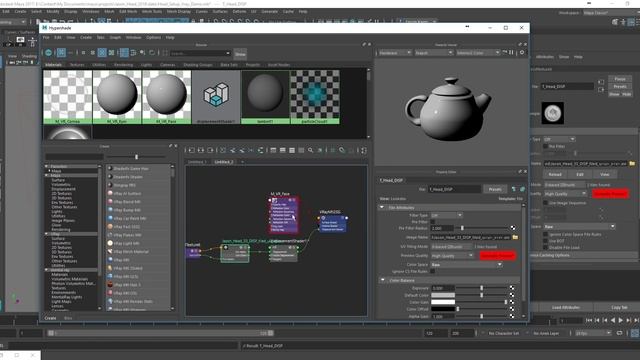Open Teapot shape dropdown in Material Viewer

(433, 53)
